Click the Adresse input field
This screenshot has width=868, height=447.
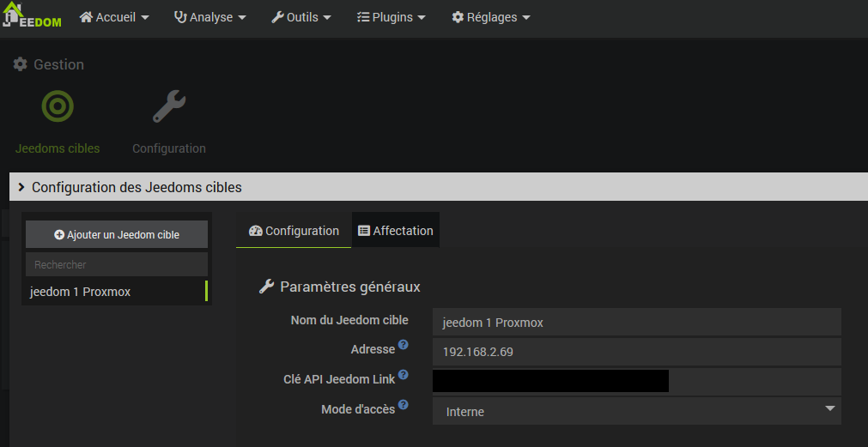click(636, 351)
